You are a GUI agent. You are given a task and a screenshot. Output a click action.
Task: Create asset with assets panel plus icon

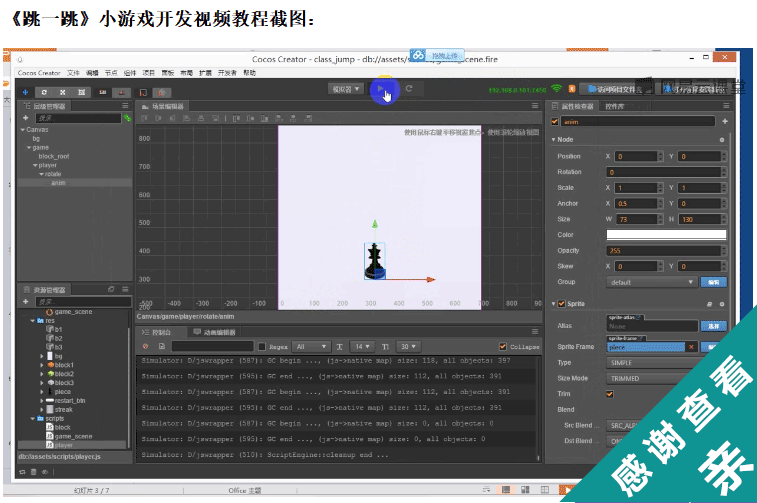[26, 302]
